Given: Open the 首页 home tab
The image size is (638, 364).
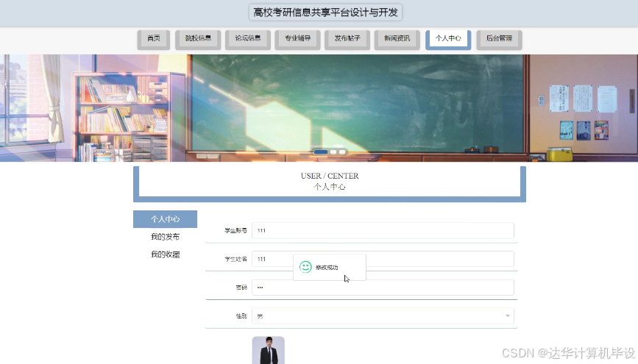Looking at the screenshot, I should (x=153, y=40).
